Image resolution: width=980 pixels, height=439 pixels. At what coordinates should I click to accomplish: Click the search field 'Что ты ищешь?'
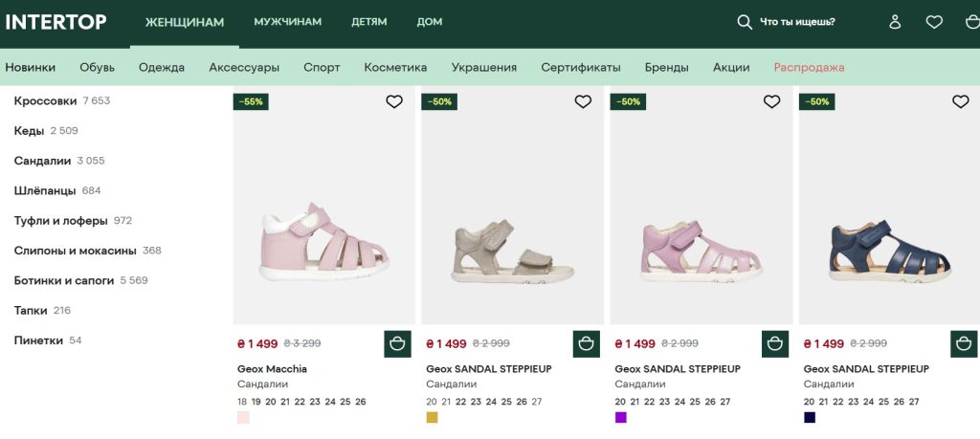tap(797, 23)
